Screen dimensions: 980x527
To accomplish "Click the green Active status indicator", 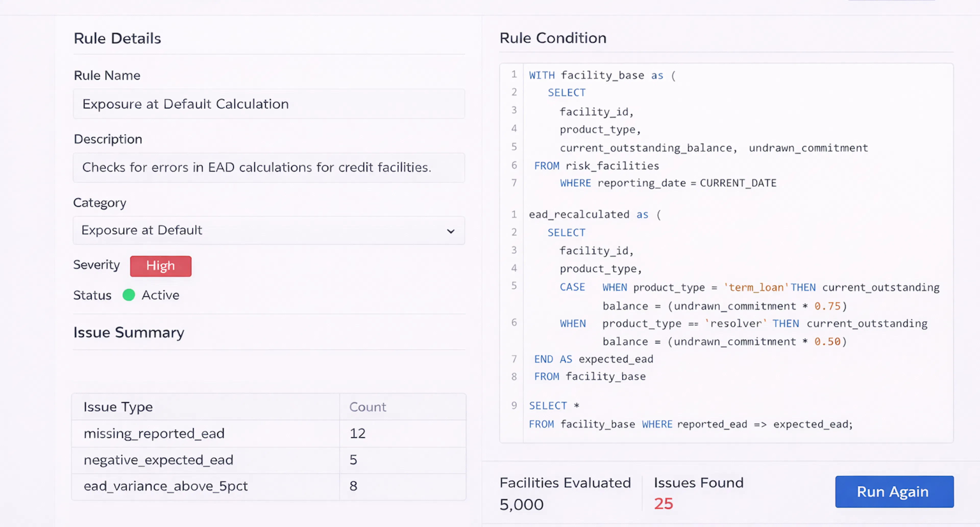I will (x=129, y=295).
